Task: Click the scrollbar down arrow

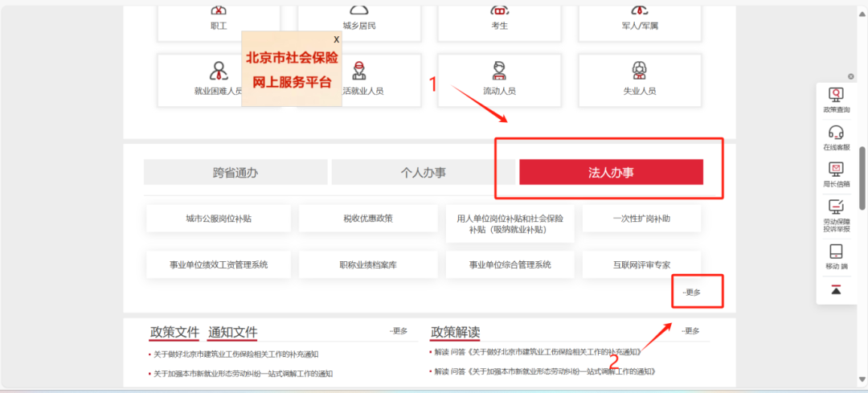Action: 862,379
